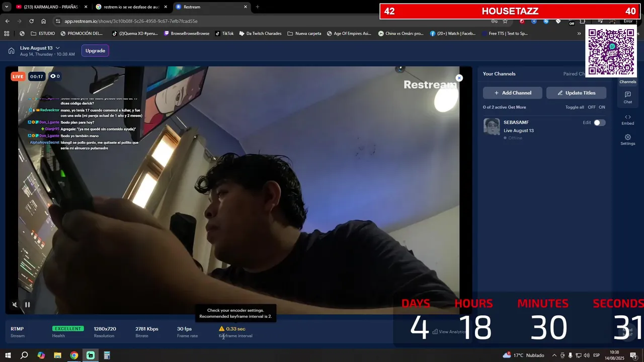Switch to the Google search tab
Viewport: 644px width, 362px height.
tap(131, 7)
